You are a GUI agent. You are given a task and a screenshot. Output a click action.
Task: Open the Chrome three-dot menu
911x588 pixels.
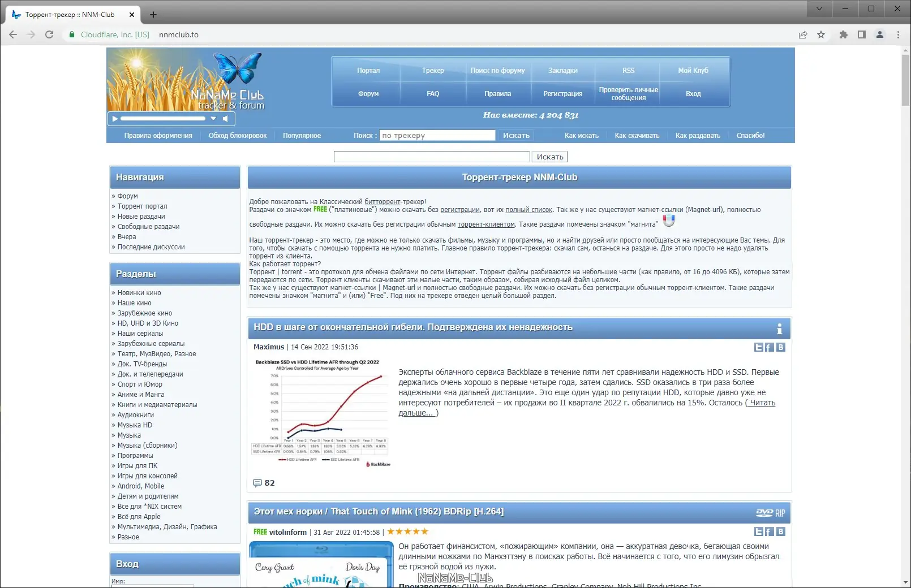tap(898, 34)
